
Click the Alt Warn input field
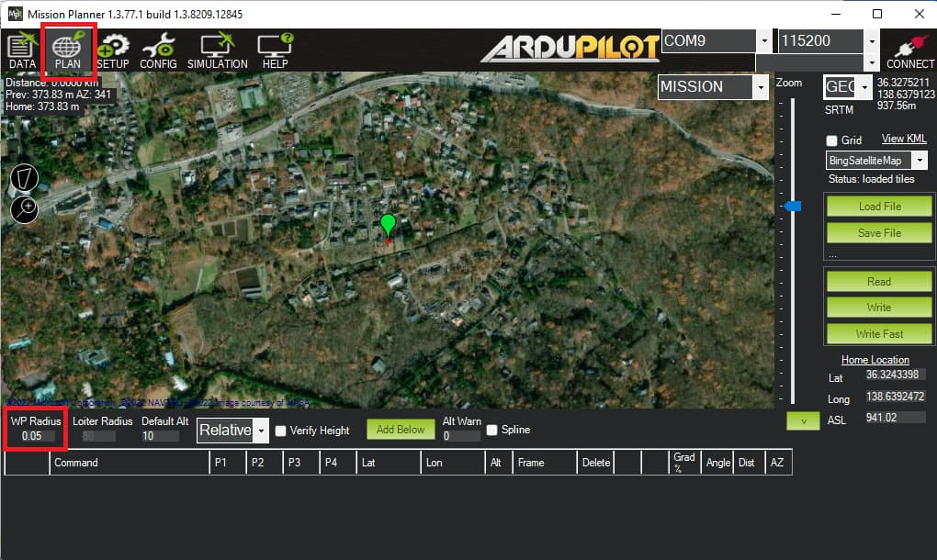click(x=461, y=436)
